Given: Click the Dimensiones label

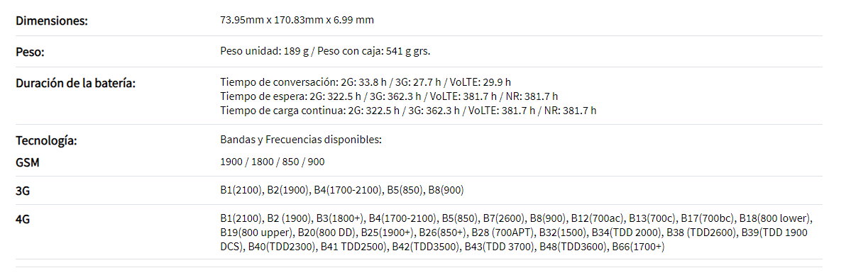Looking at the screenshot, I should coord(52,21).
